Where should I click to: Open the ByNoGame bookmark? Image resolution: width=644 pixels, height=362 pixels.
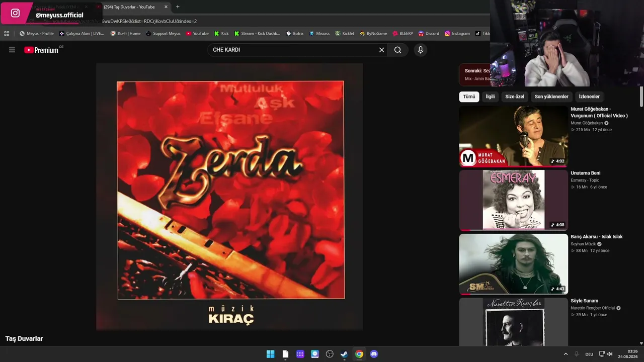373,34
